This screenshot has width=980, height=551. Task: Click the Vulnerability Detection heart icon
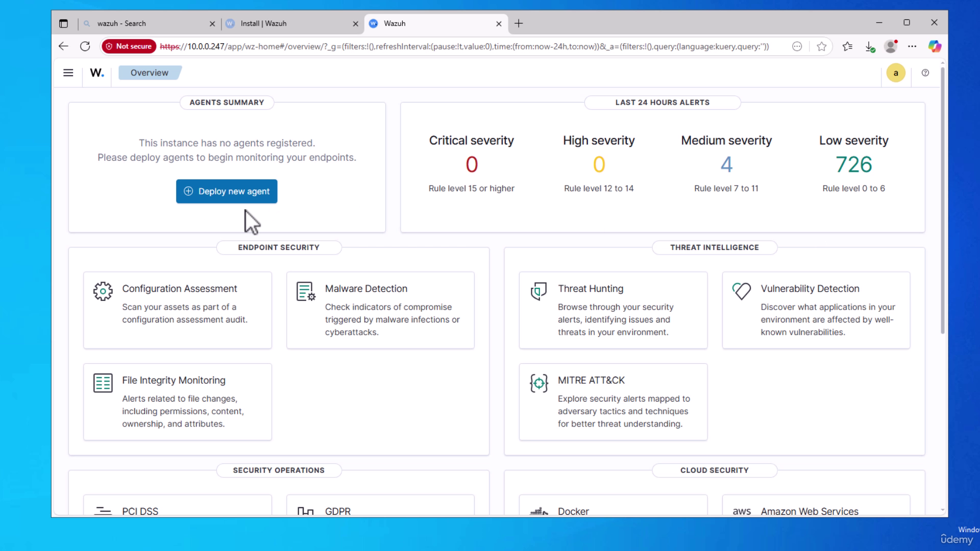(742, 291)
